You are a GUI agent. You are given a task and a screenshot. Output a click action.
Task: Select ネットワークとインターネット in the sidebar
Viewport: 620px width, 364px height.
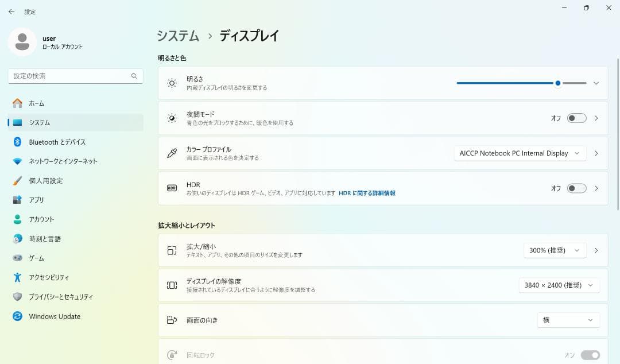[63, 161]
